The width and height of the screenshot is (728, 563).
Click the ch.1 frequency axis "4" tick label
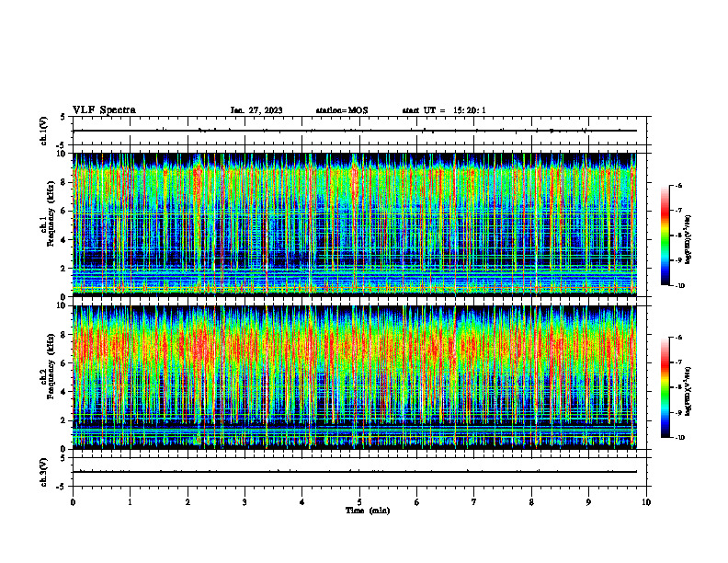pos(63,240)
